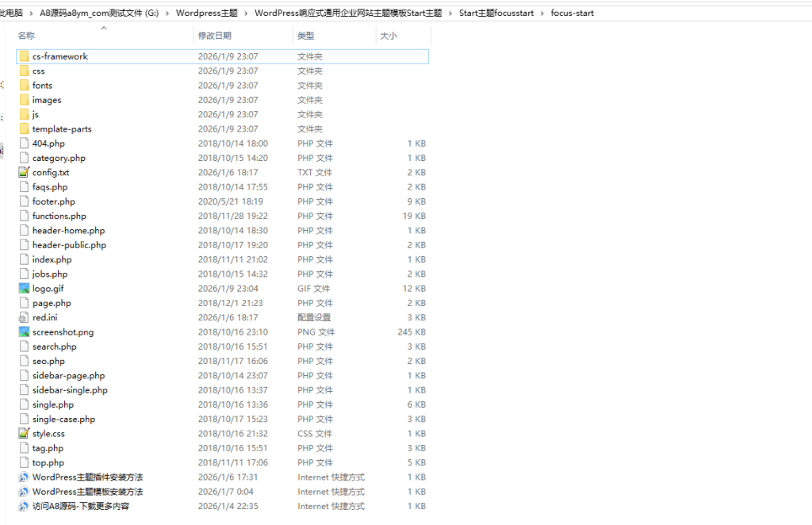
Task: Sort files by 大小 column header
Action: click(389, 36)
